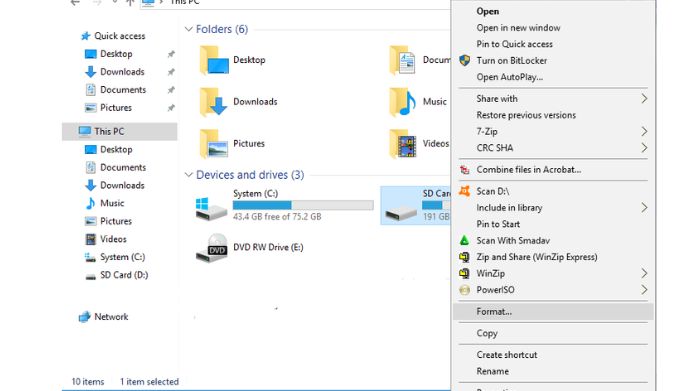Click the '10 items' status text
The width and height of the screenshot is (696, 391).
88,382
